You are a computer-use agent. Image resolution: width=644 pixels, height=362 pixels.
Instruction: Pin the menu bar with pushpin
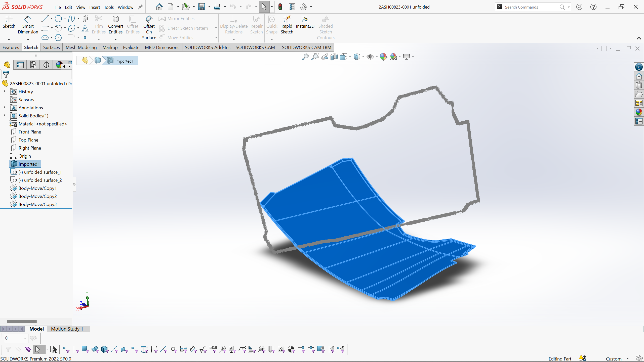tap(140, 7)
